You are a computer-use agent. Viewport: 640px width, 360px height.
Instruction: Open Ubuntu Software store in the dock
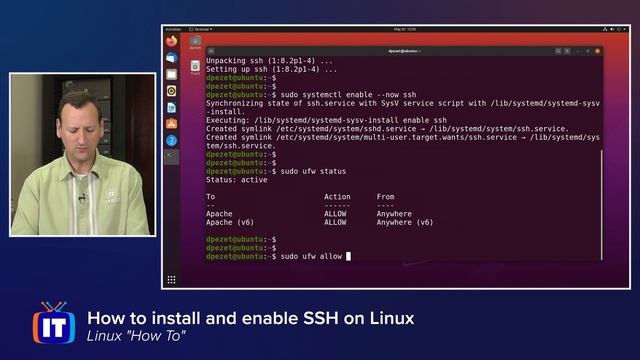point(171,124)
